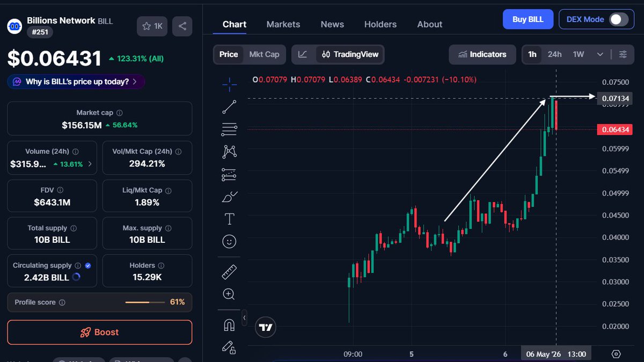This screenshot has width=644, height=362.
Task: Toggle lock drawings pencil icon
Action: pyautogui.click(x=229, y=347)
